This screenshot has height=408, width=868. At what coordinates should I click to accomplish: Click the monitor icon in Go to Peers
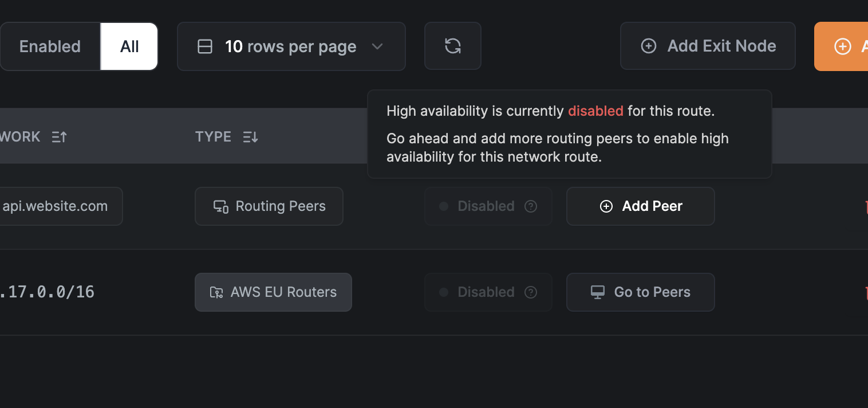[597, 292]
